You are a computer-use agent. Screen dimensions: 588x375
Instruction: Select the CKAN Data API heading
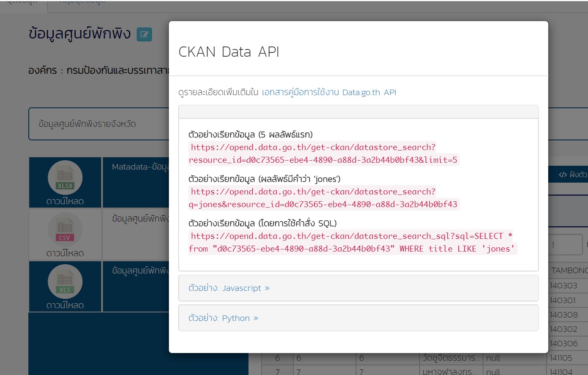click(x=229, y=52)
